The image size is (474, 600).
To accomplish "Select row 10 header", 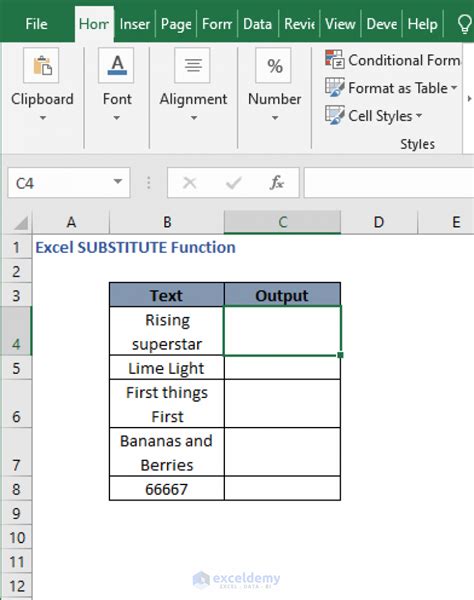I will pyautogui.click(x=16, y=537).
